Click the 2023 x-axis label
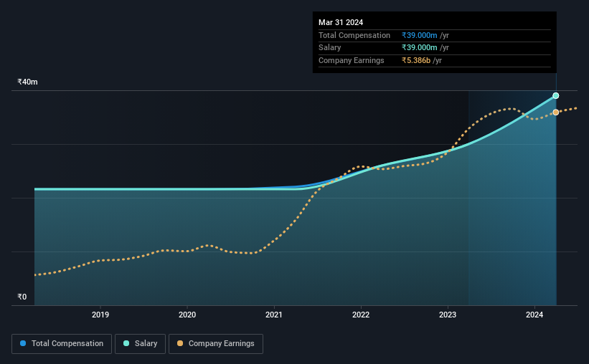 [x=448, y=315]
